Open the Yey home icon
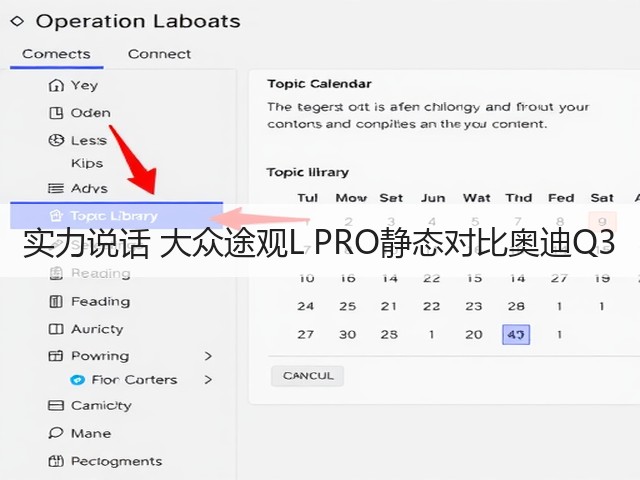Image resolution: width=640 pixels, height=480 pixels. 56,86
